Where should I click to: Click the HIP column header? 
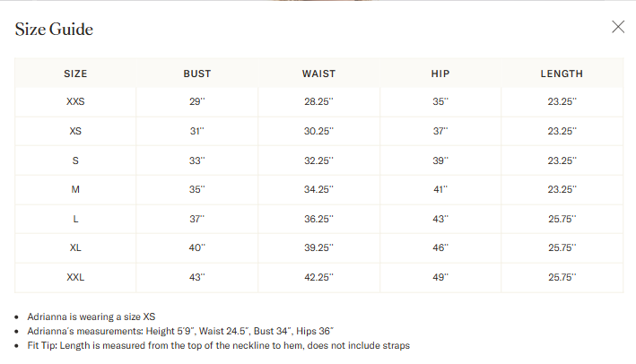[x=440, y=74]
